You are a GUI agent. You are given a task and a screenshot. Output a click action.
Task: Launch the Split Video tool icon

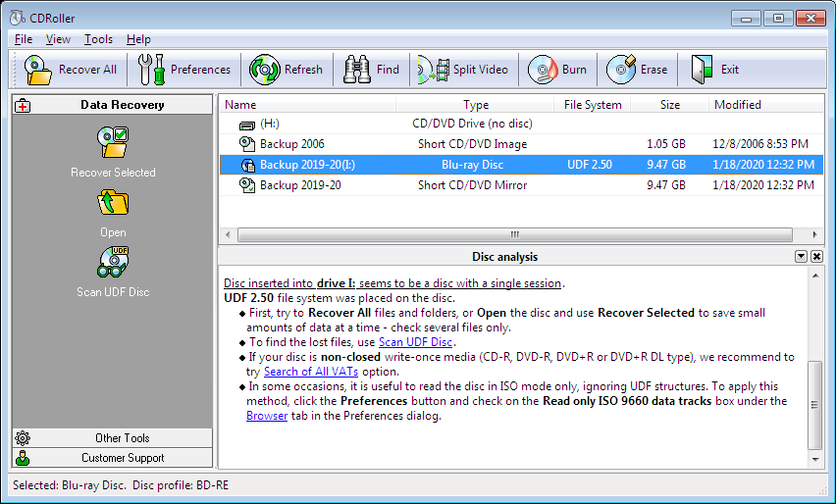click(434, 70)
